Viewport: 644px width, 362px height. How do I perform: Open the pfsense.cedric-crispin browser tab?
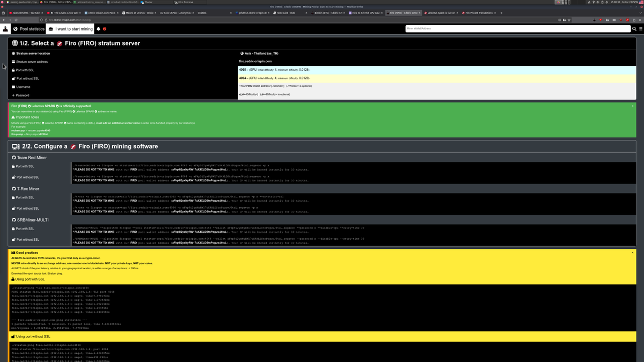(x=252, y=13)
